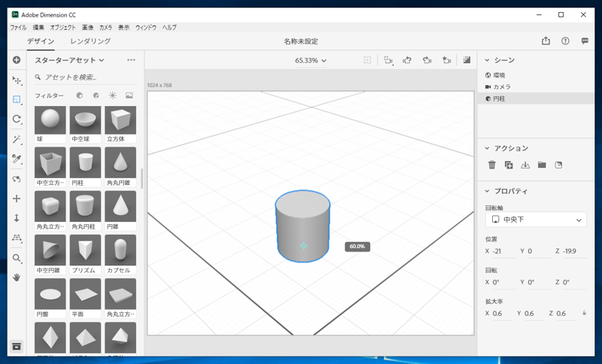
Task: Click the camera redo icon
Action: (x=427, y=60)
